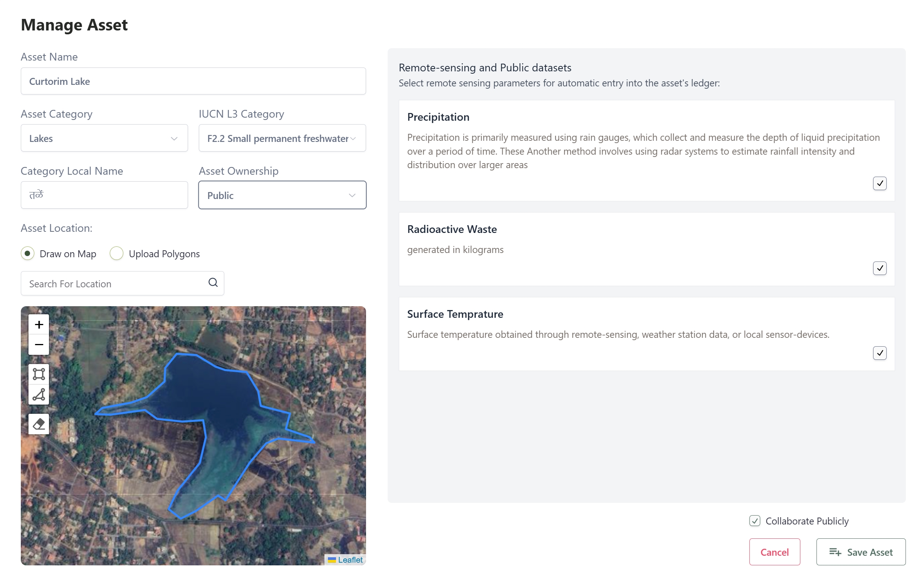Uncheck Collaborate Publicly

(x=755, y=521)
